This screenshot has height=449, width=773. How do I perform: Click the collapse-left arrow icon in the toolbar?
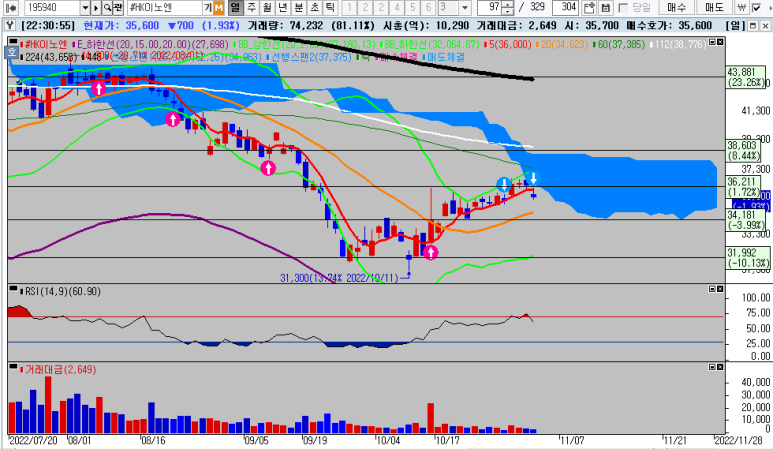coord(11,7)
